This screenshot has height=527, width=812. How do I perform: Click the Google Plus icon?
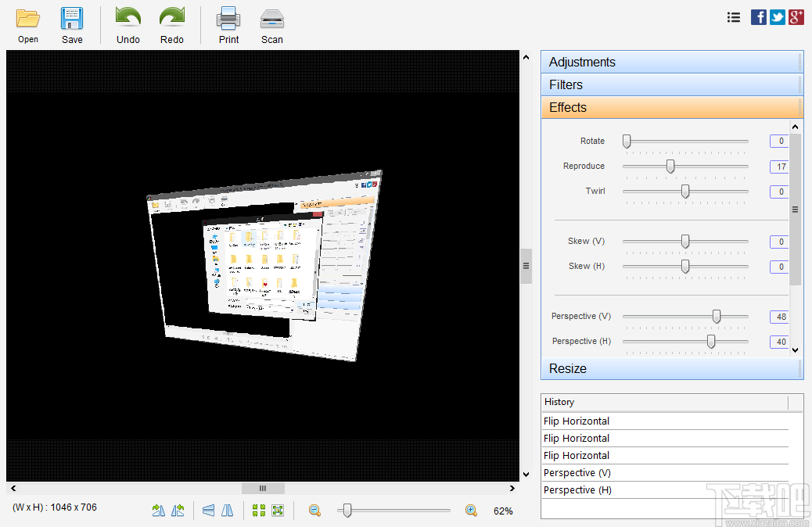click(796, 17)
